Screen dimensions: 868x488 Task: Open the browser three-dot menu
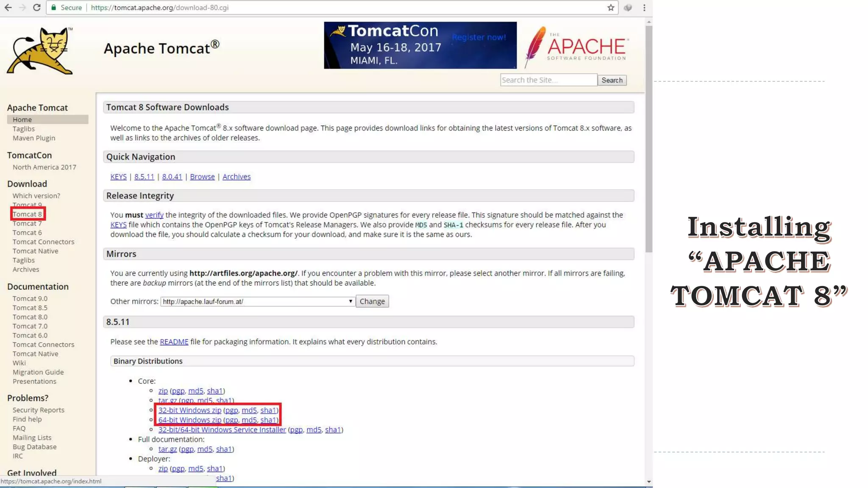coord(644,8)
